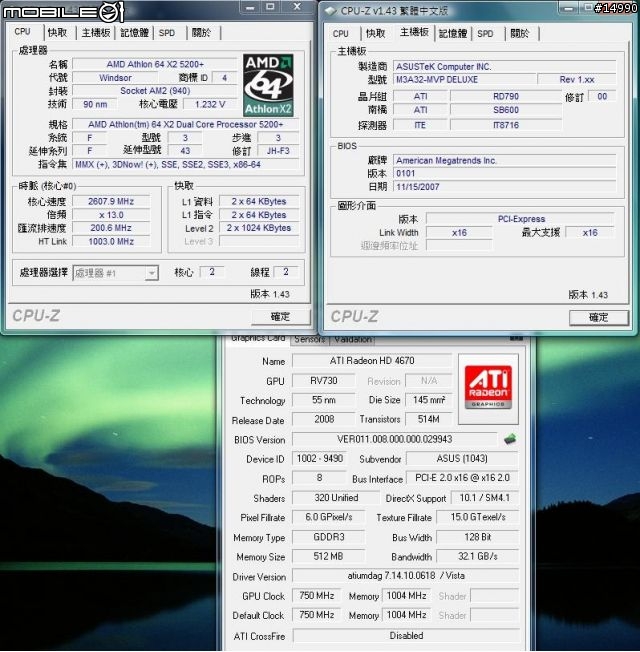Click 確定 button in right CPU-Z window

[598, 318]
